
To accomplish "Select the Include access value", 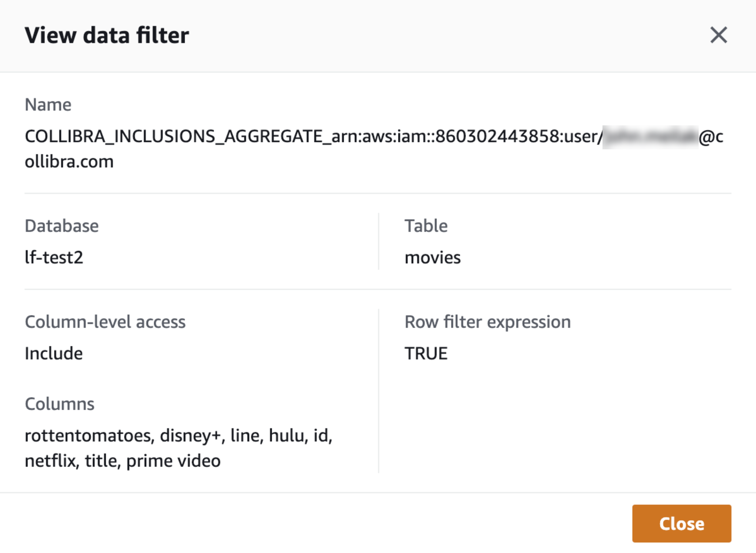I will tap(54, 353).
